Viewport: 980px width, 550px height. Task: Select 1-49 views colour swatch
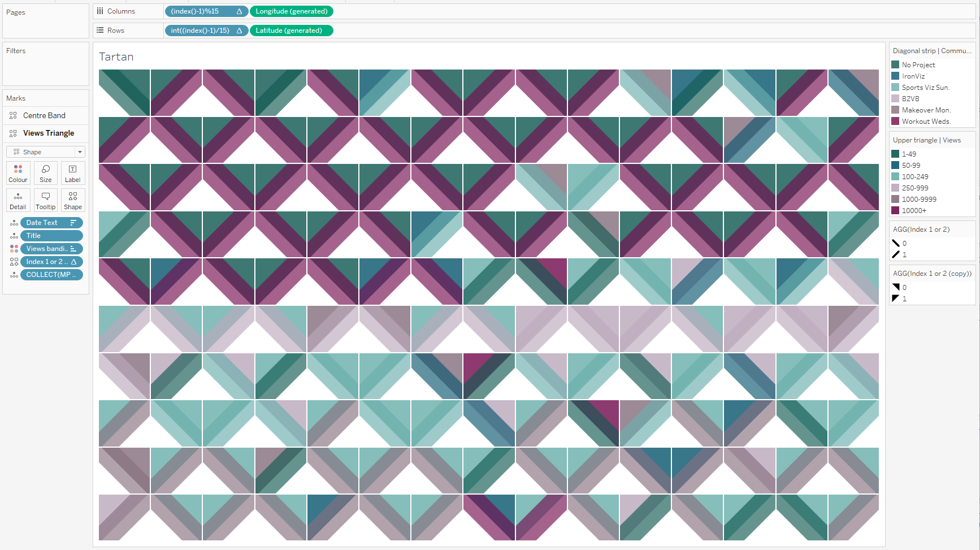(895, 154)
